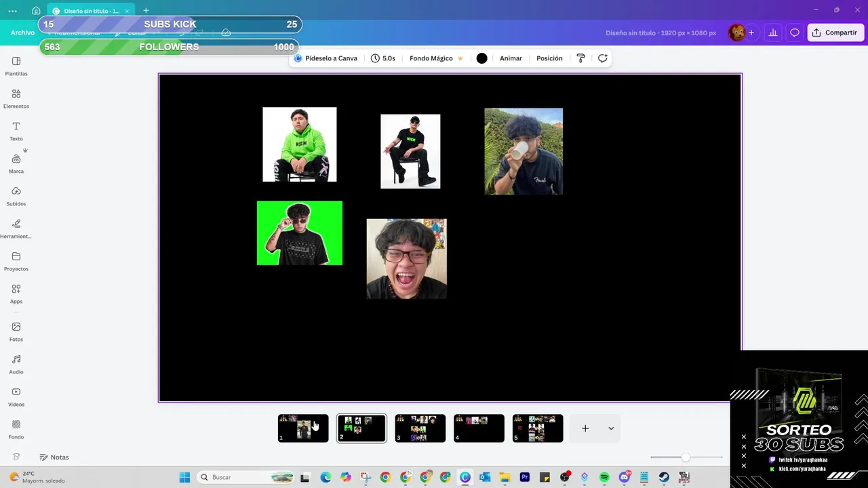Image resolution: width=868 pixels, height=488 pixels.
Task: Click the refresh arrow icon in toolbar
Action: 602,58
